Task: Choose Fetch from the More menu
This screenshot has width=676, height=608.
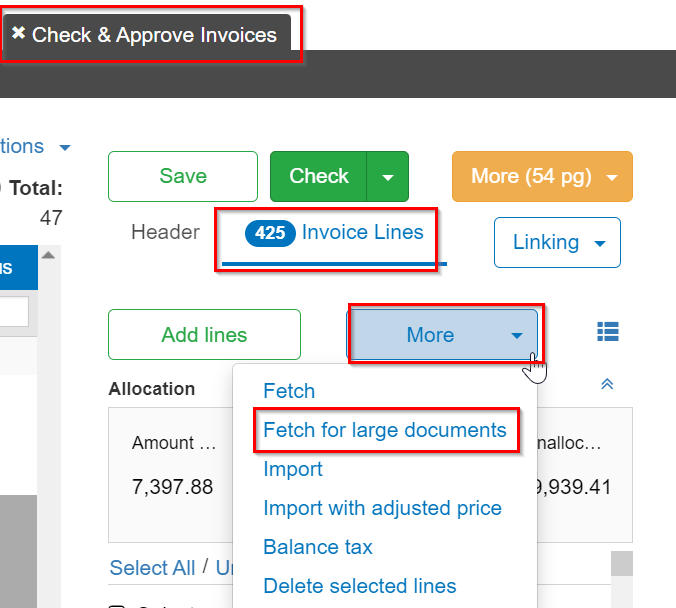Action: (289, 391)
